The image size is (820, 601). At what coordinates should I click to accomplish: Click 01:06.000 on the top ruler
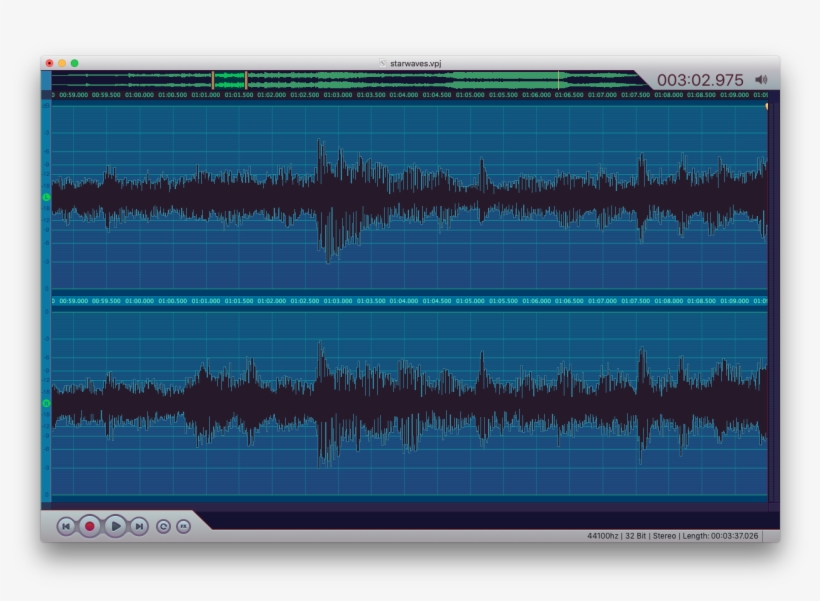click(537, 95)
